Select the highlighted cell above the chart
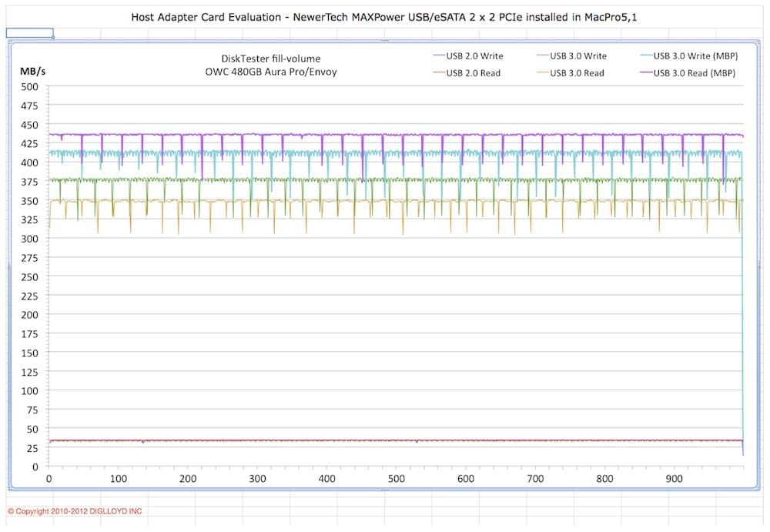 30,33
